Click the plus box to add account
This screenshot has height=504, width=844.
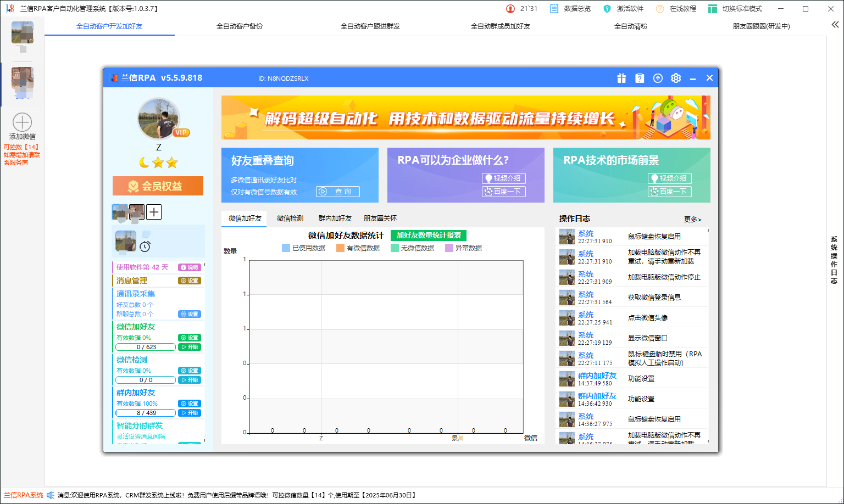154,212
